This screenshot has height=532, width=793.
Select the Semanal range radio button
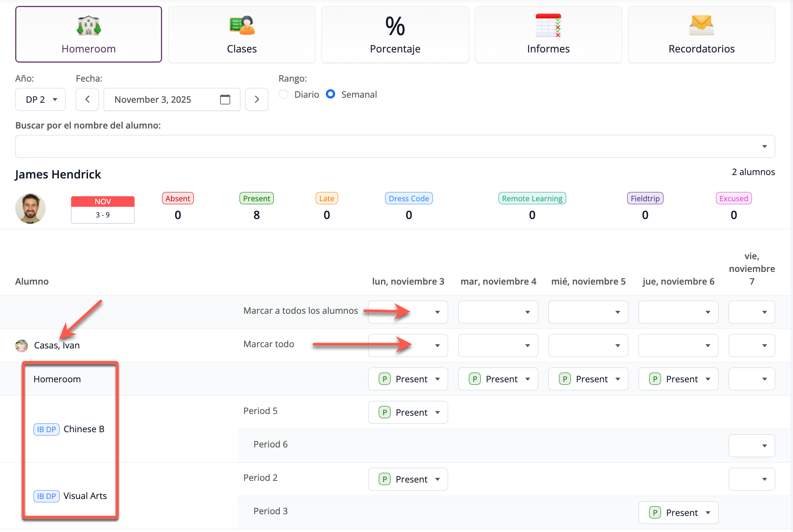tap(330, 94)
